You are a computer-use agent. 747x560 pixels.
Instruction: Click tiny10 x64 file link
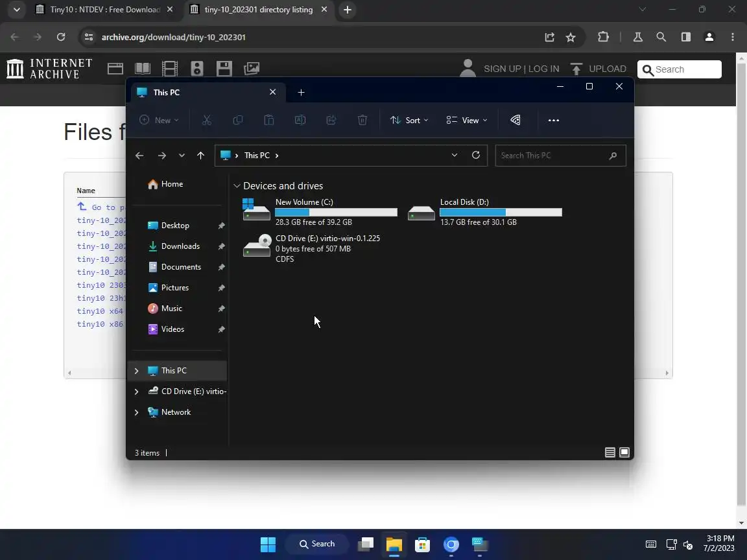coord(100,311)
